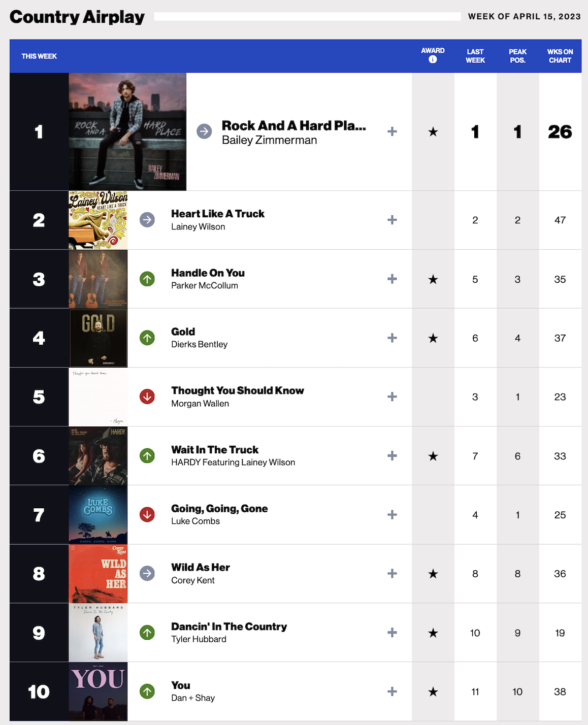Expand the Wait In The Truck row
The image size is (588, 725).
(x=392, y=456)
